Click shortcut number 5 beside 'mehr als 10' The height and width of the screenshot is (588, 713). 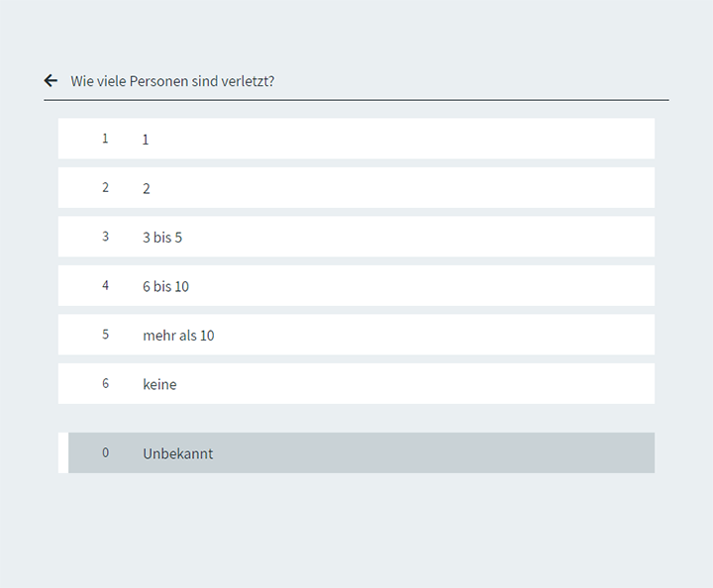pos(106,335)
